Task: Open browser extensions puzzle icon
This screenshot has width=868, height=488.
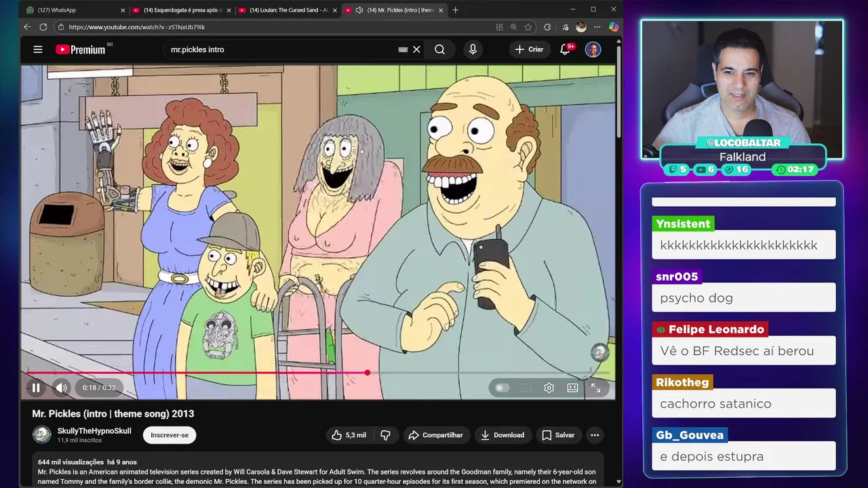Action: click(547, 27)
